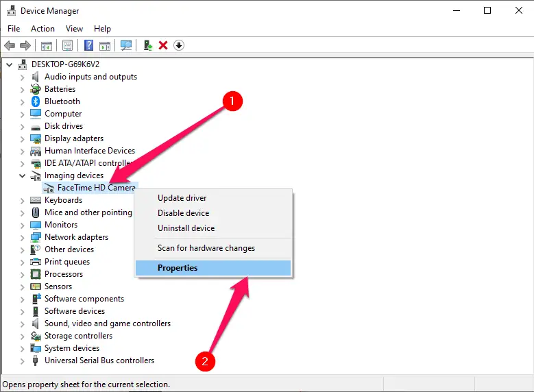The height and width of the screenshot is (392, 534).
Task: Click the Sensors category icon
Action: coord(36,286)
